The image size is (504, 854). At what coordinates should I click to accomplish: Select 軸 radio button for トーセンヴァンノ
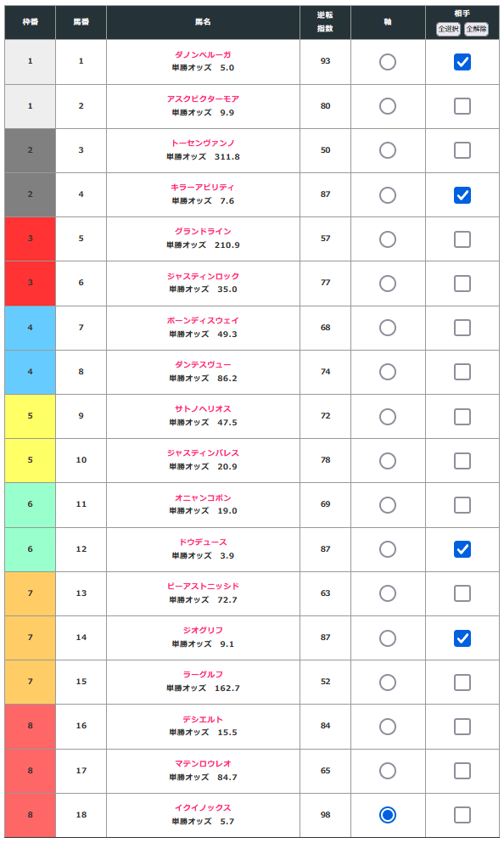[x=388, y=150]
